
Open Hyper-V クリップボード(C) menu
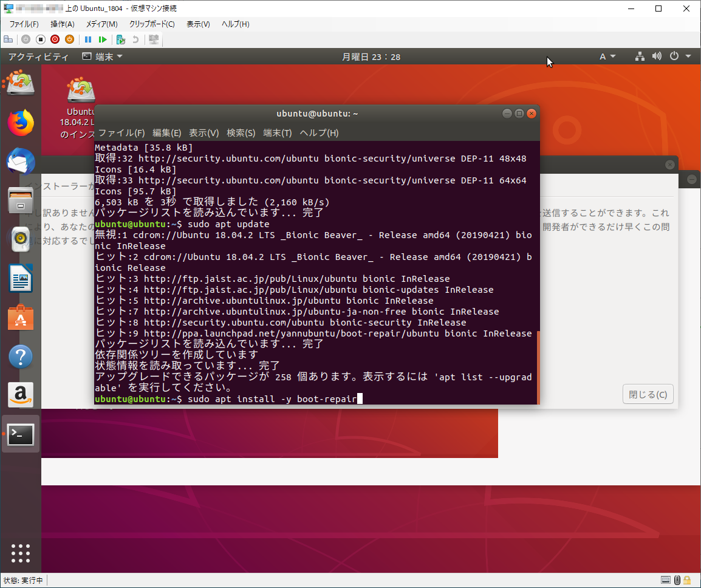[152, 24]
